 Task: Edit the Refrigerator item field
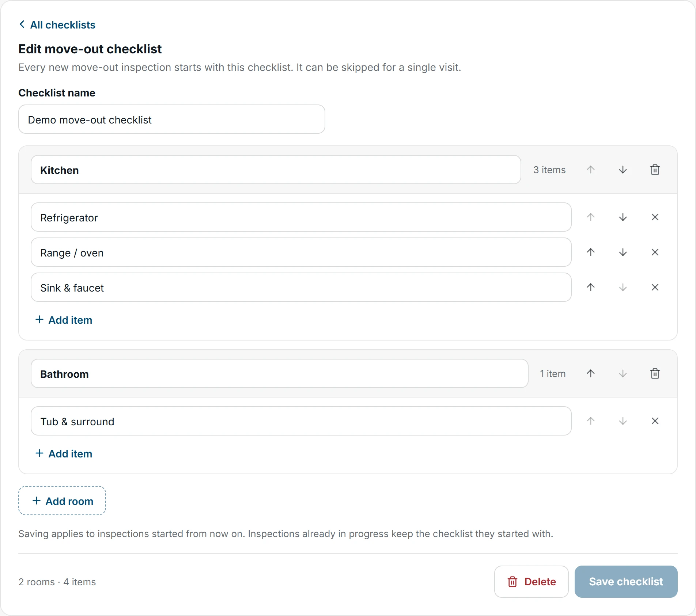tap(301, 217)
